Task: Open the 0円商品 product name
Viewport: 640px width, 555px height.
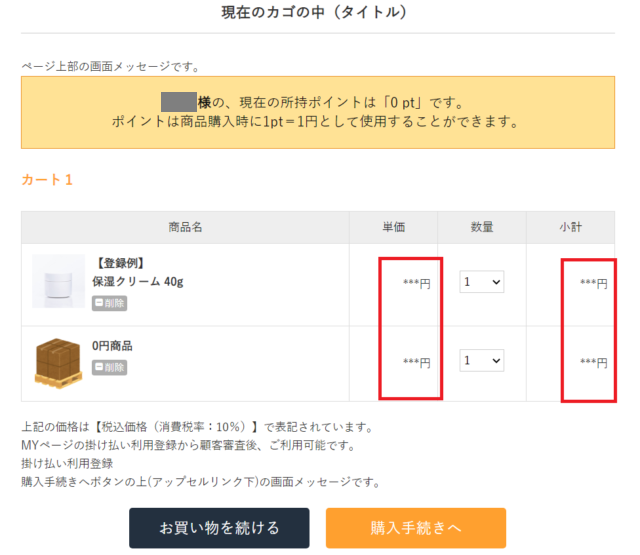Action: coord(112,346)
